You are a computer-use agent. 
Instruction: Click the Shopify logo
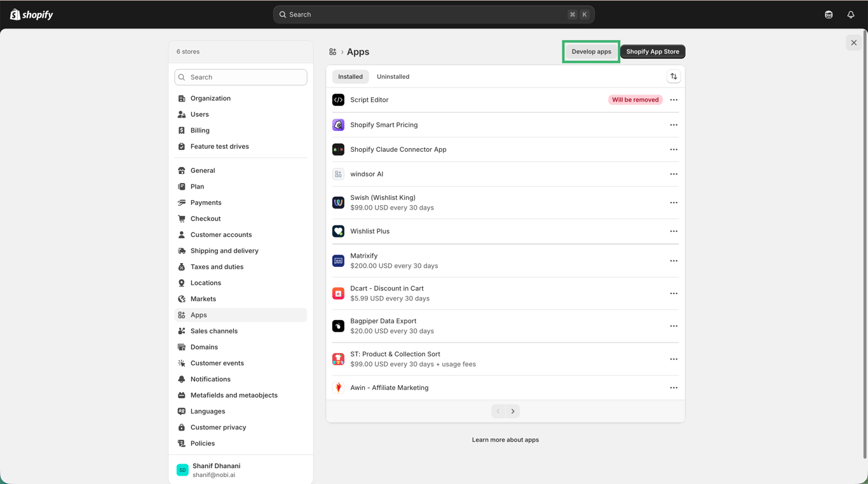(32, 15)
